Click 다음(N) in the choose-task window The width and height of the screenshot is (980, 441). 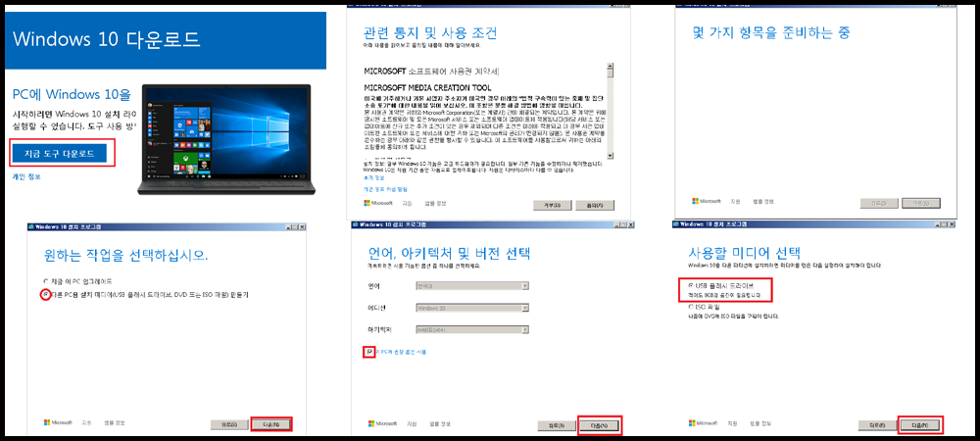pyautogui.click(x=271, y=424)
